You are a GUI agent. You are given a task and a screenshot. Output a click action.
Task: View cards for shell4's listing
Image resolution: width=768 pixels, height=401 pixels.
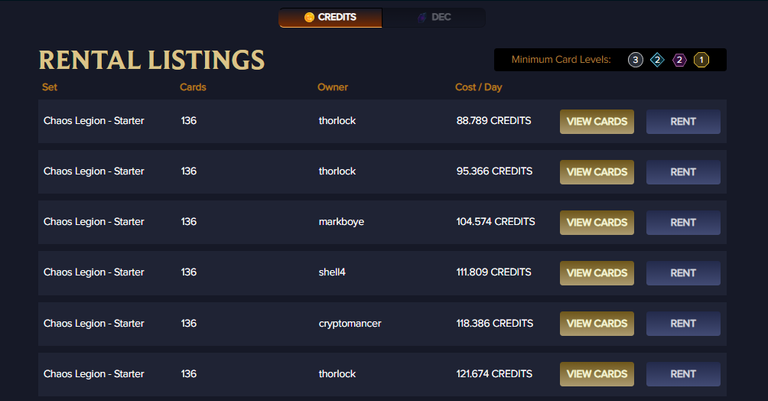point(597,273)
